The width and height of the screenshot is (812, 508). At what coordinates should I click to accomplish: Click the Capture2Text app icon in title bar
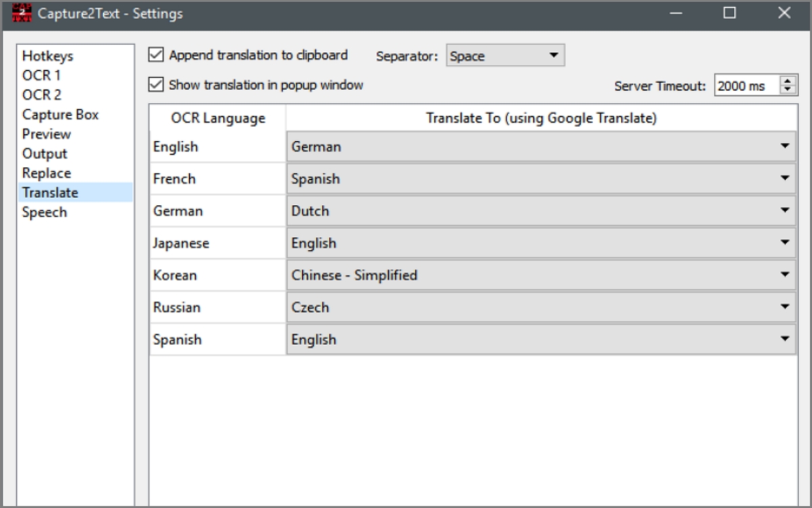tap(22, 14)
